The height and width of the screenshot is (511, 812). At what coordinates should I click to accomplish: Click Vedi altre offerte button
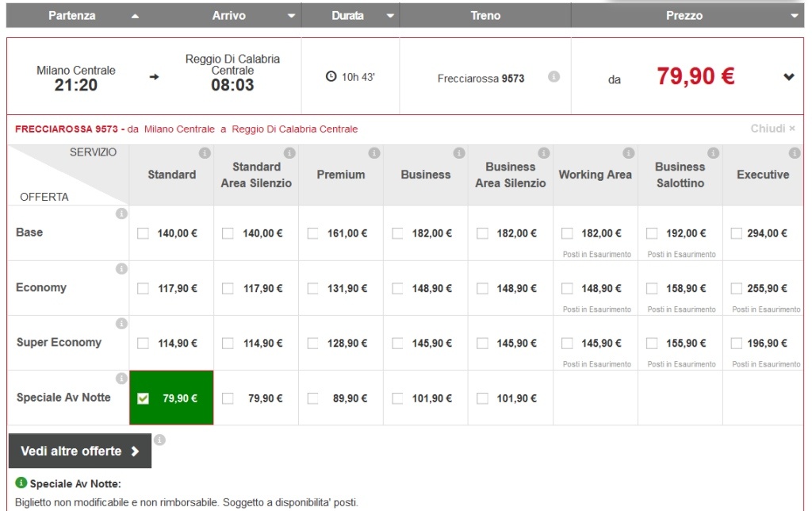[80, 451]
